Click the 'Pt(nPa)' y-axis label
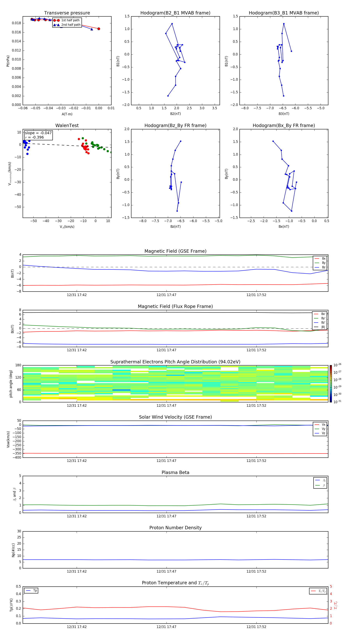Image resolution: width=351 pixels, height=644 pixels. (x=8, y=61)
